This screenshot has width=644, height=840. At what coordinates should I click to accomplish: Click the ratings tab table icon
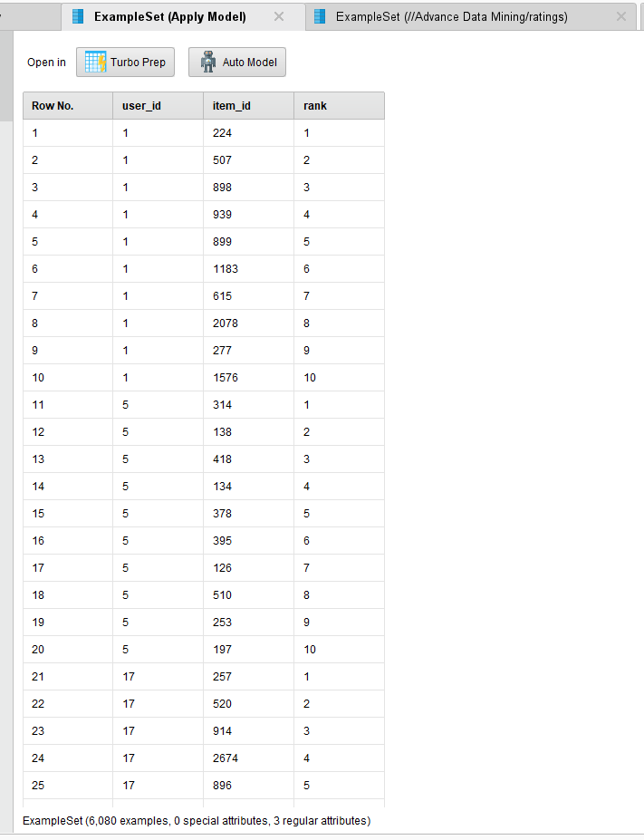pyautogui.click(x=320, y=16)
